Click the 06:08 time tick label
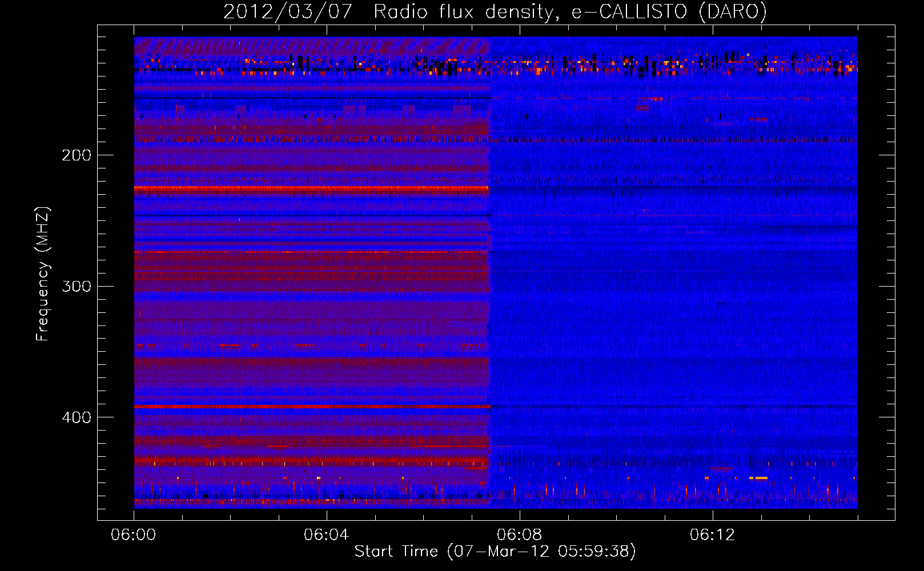This screenshot has height=571, width=924. [520, 535]
